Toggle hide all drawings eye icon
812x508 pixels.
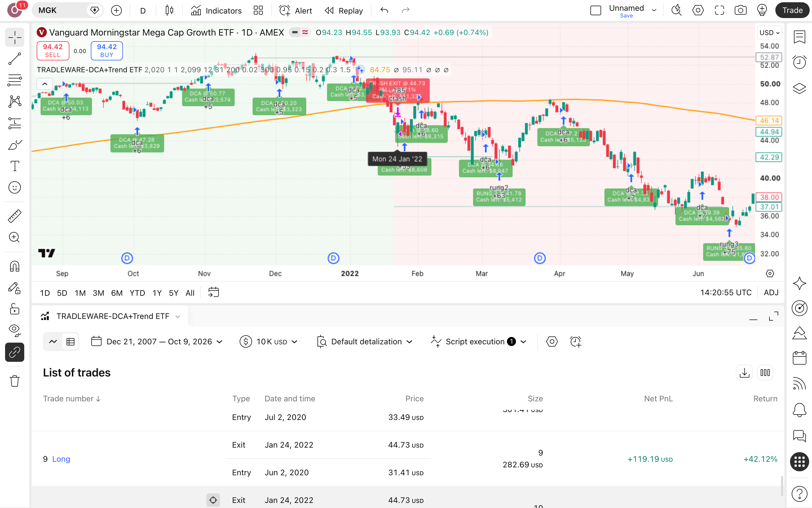pos(15,330)
